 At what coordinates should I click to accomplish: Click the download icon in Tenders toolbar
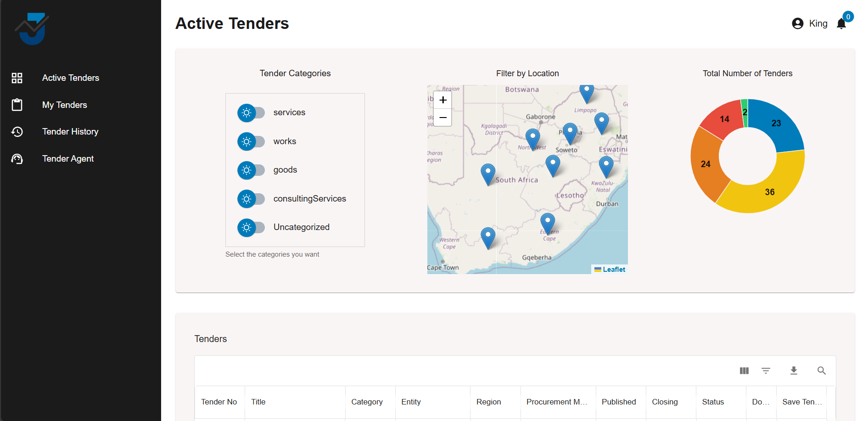pos(794,370)
